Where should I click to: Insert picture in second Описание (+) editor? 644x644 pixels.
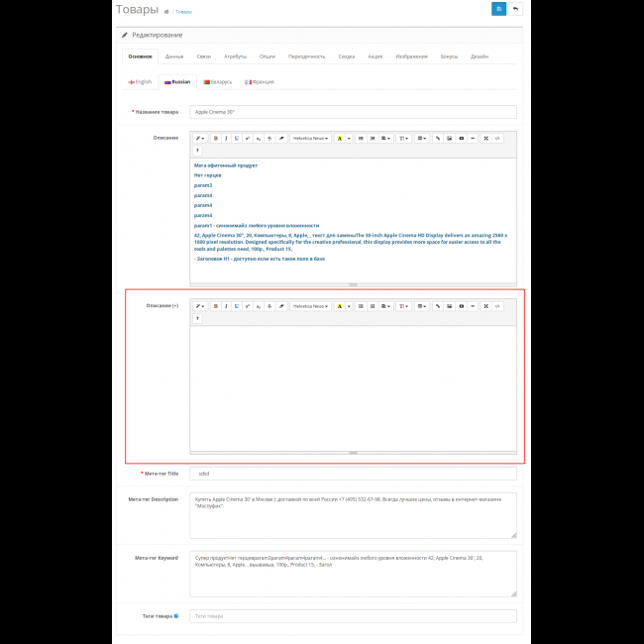click(x=449, y=306)
